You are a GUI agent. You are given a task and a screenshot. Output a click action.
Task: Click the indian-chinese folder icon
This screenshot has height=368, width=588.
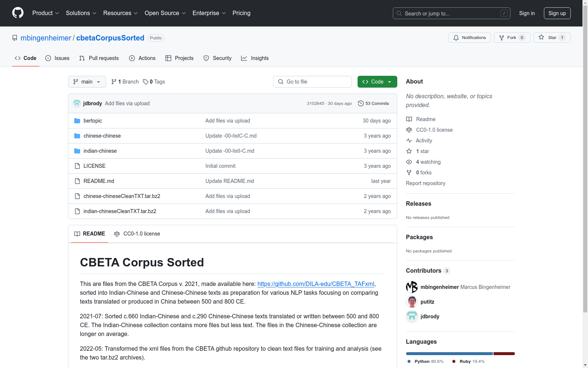[77, 151]
